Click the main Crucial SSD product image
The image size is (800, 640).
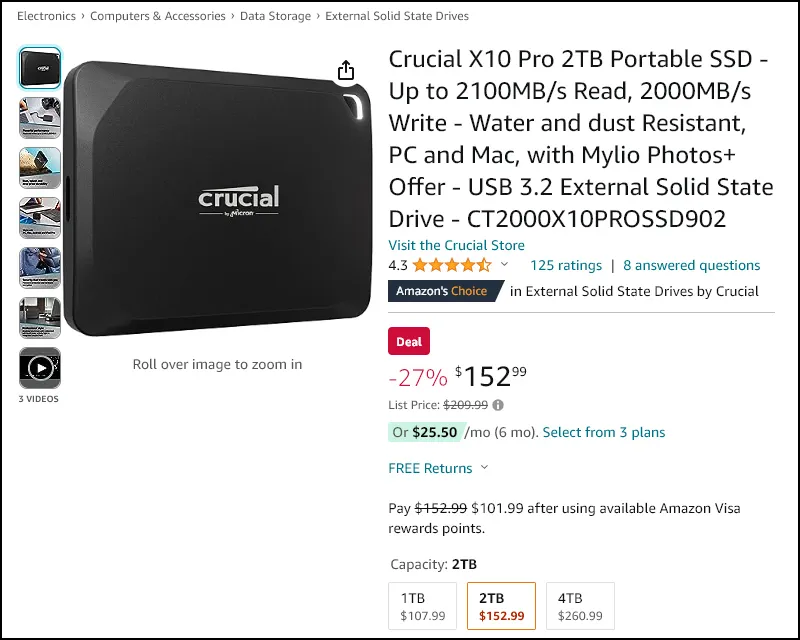coord(218,198)
